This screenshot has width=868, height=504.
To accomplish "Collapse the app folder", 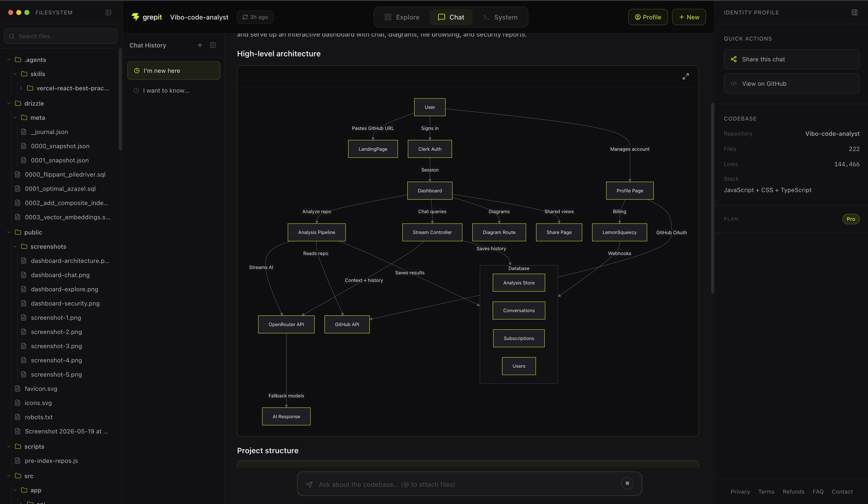I will point(15,490).
